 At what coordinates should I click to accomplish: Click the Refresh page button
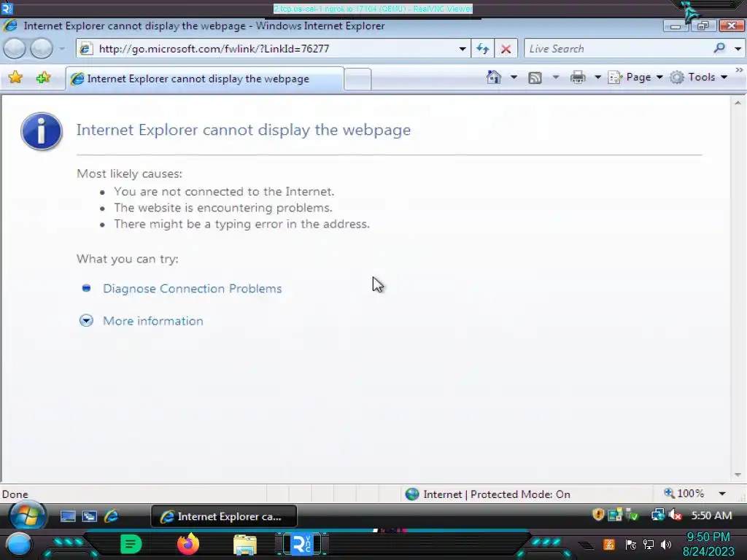pos(483,49)
